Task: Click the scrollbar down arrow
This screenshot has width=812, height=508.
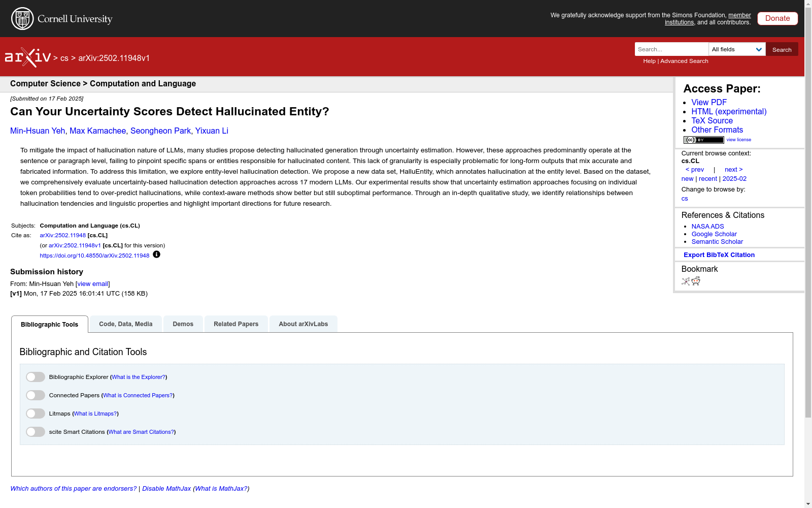Action: pos(808,504)
